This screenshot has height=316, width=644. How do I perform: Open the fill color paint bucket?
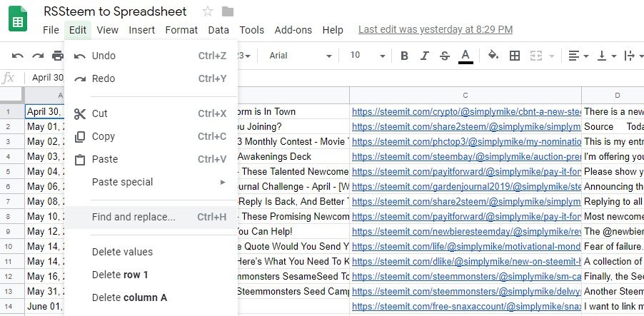point(493,55)
